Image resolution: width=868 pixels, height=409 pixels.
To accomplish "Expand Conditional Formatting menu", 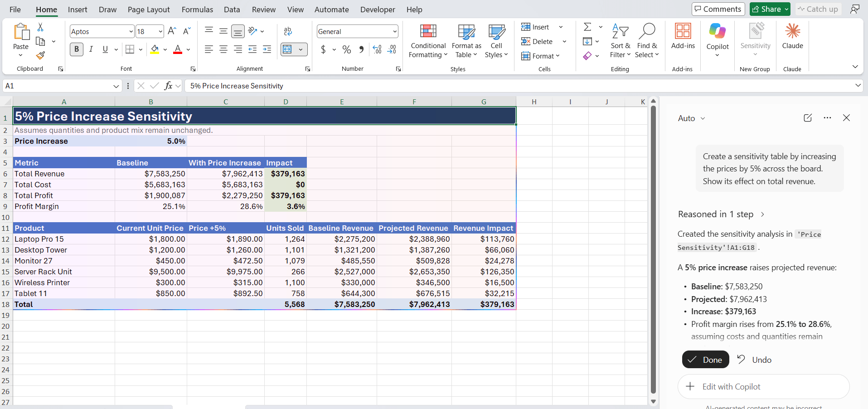I will (428, 41).
